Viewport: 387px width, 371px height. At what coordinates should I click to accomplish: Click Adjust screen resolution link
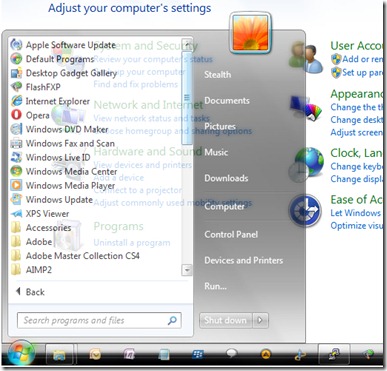tap(356, 132)
